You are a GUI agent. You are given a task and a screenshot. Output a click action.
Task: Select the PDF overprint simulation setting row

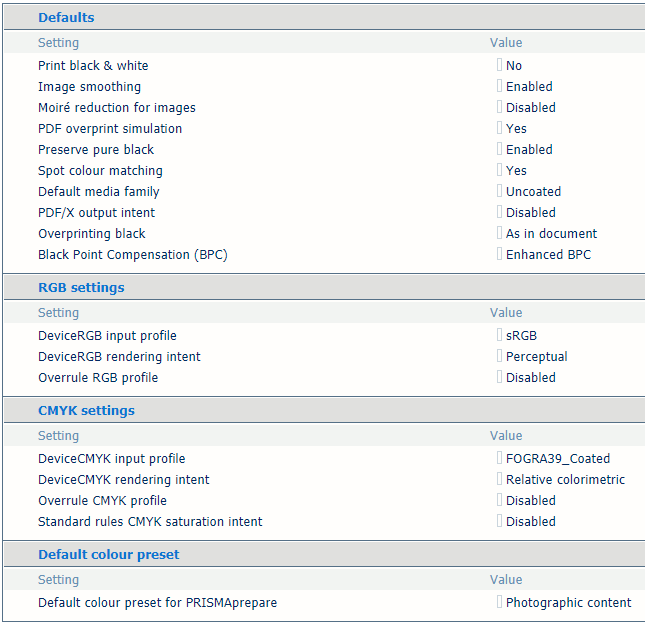click(325, 128)
